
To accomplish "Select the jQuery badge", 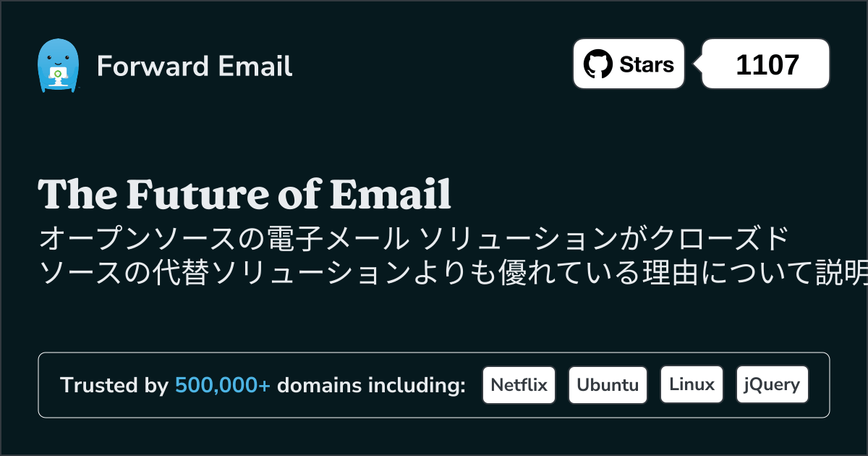I will [x=772, y=384].
